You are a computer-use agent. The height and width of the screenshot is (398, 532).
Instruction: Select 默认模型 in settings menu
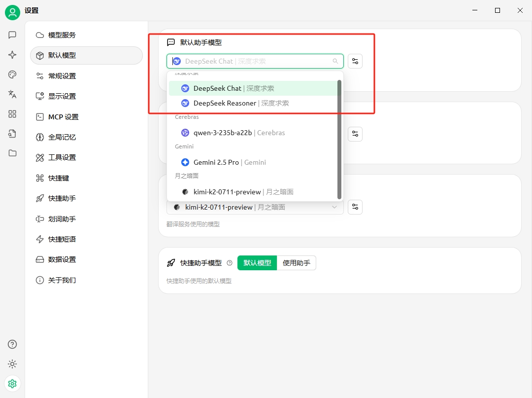coord(87,55)
